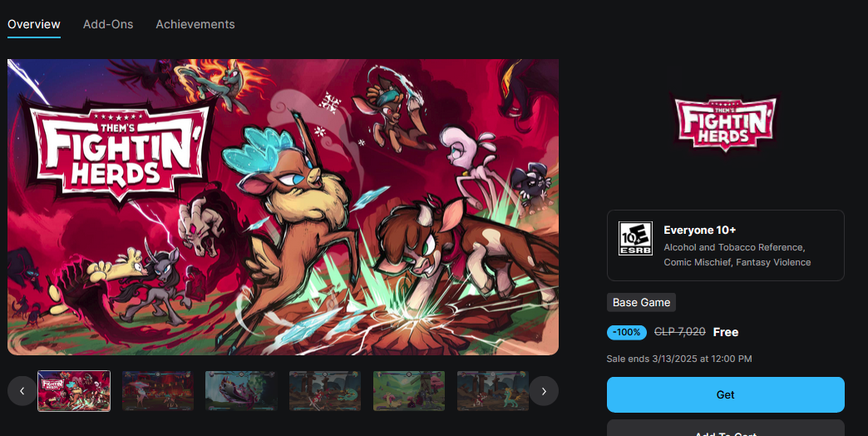Image resolution: width=868 pixels, height=436 pixels.
Task: Click the ESRB Everyone 10+ rating icon
Action: point(635,238)
